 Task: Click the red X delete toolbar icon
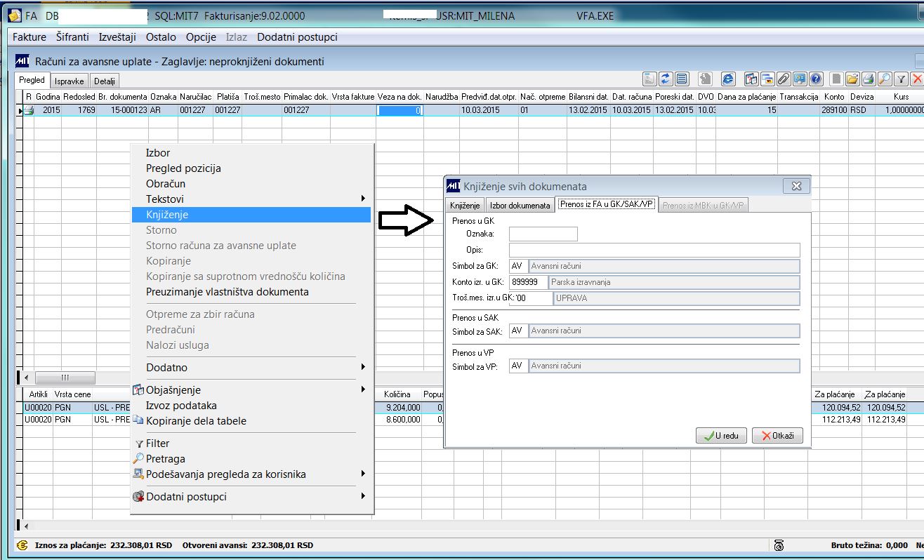pos(917,79)
